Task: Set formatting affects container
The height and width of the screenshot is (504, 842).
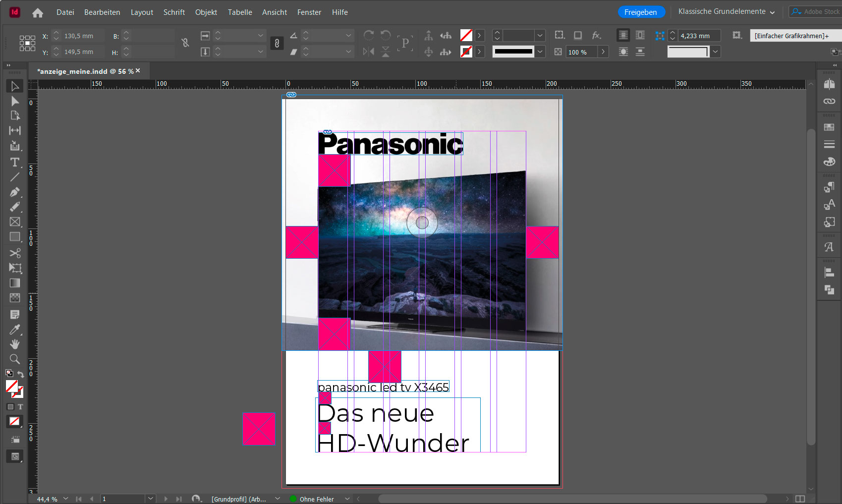Action: point(10,407)
